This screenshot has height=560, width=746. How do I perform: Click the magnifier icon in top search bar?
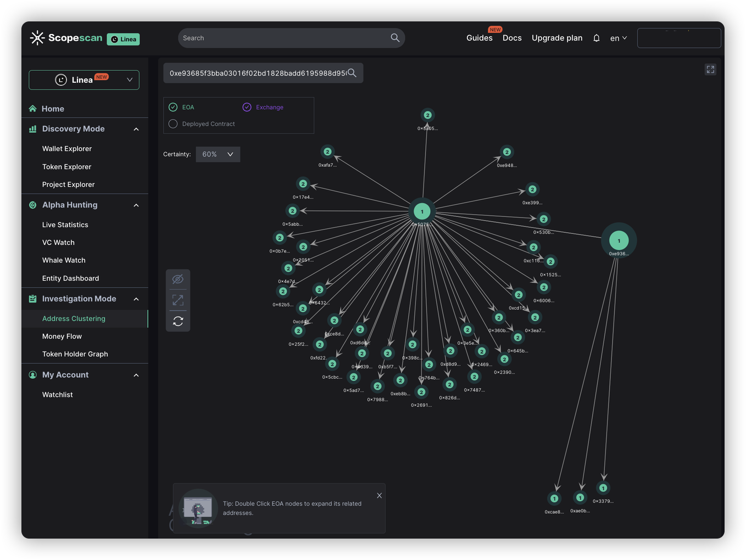(394, 38)
